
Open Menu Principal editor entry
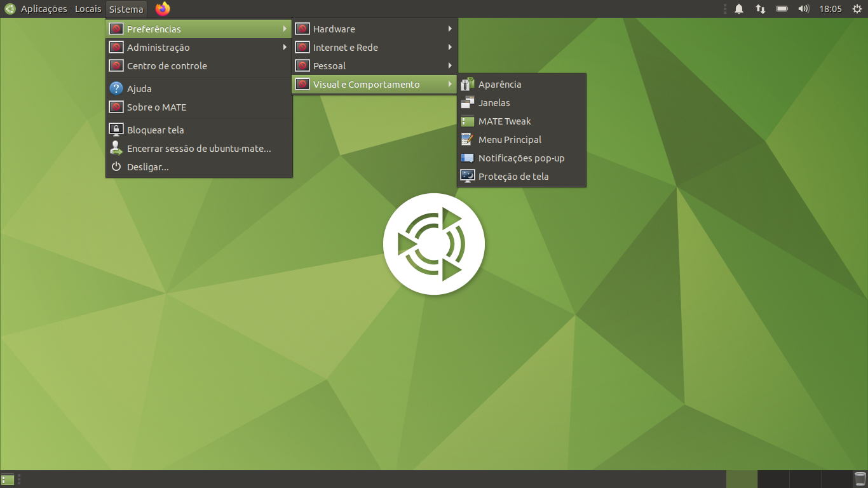522,140
